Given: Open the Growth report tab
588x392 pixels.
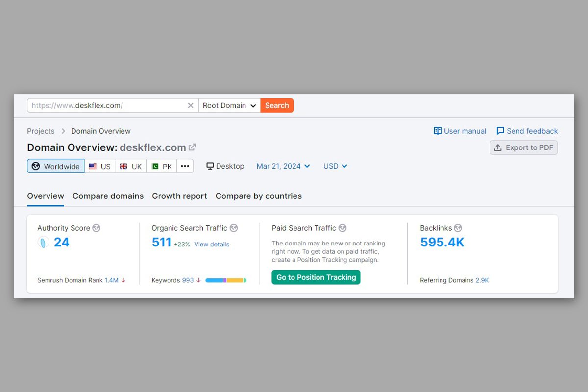Looking at the screenshot, I should point(180,196).
